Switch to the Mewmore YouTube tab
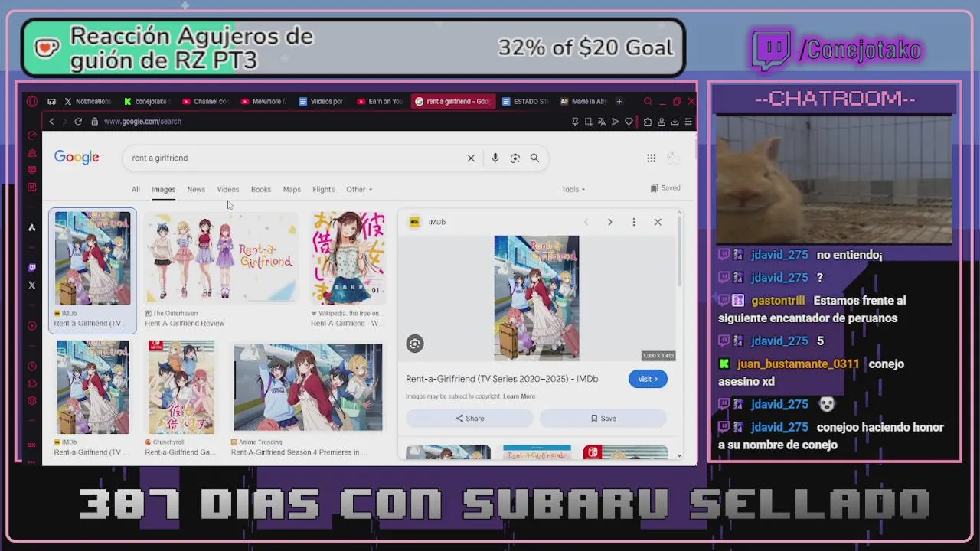The height and width of the screenshot is (551, 980). click(x=264, y=101)
